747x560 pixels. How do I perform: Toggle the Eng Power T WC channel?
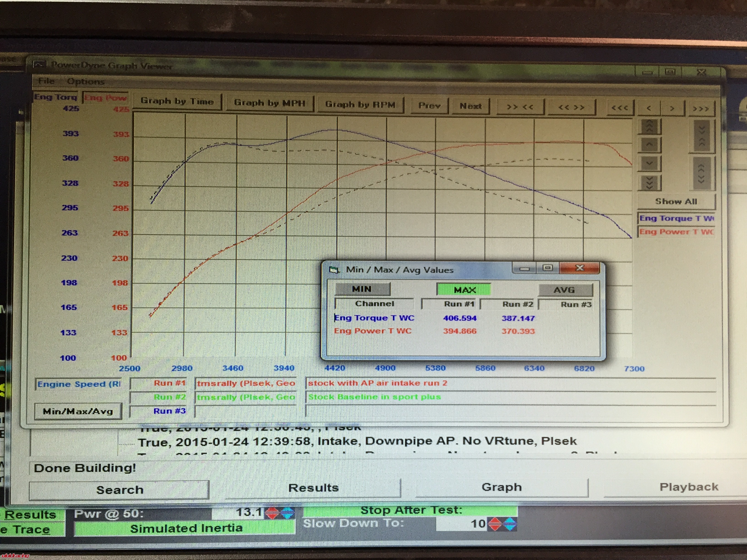[676, 232]
